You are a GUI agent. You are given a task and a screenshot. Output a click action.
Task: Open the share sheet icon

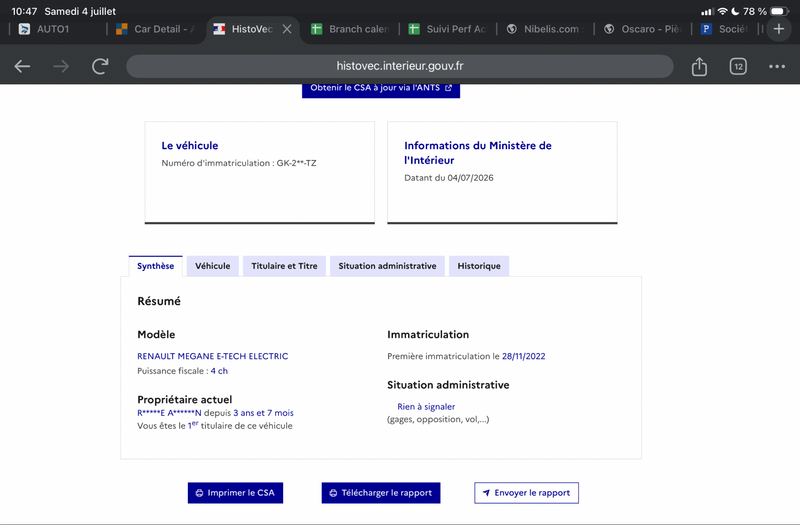tap(699, 66)
